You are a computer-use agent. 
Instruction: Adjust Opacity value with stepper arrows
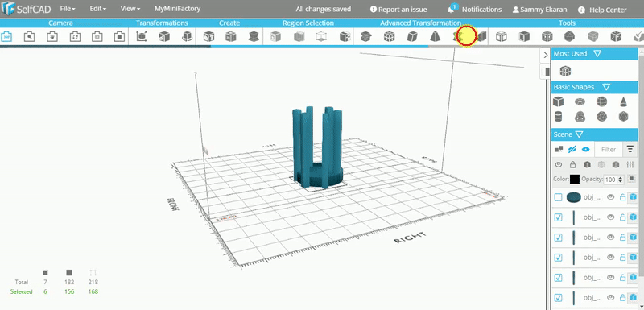click(x=621, y=180)
